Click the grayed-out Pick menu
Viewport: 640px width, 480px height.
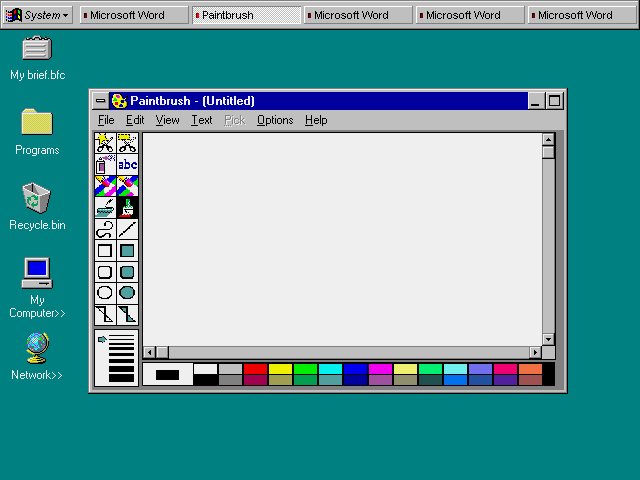235,120
